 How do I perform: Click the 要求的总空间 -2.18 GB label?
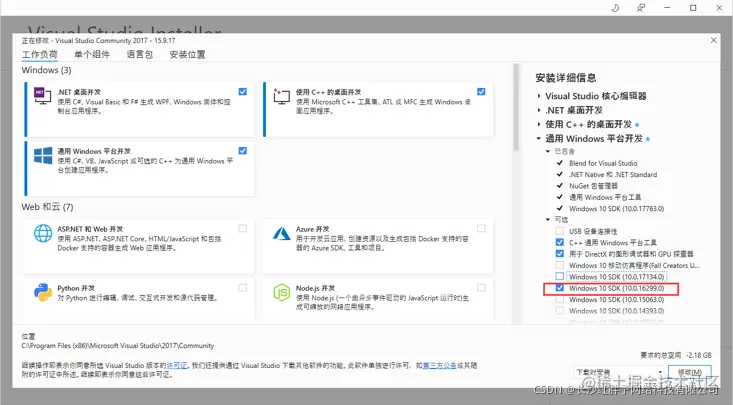click(676, 355)
